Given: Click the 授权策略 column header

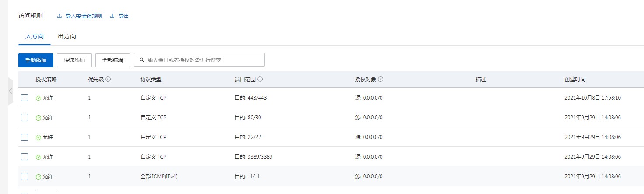Looking at the screenshot, I should pos(46,80).
